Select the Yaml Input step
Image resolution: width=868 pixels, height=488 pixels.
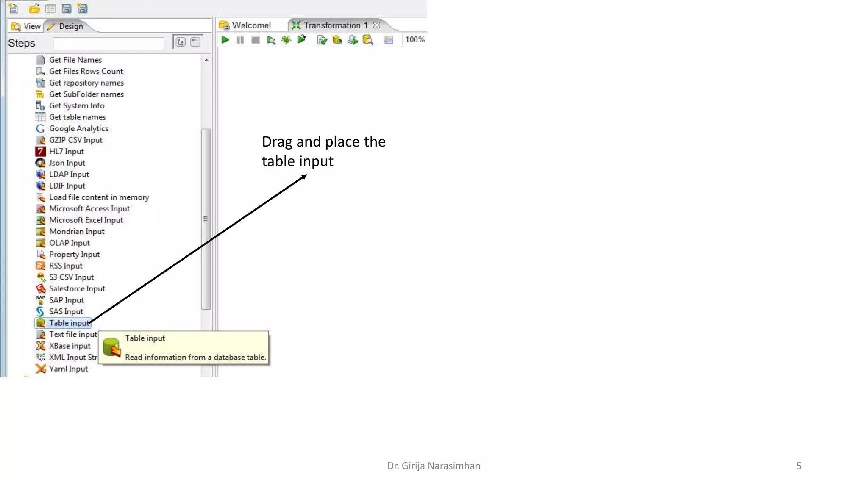(x=69, y=369)
